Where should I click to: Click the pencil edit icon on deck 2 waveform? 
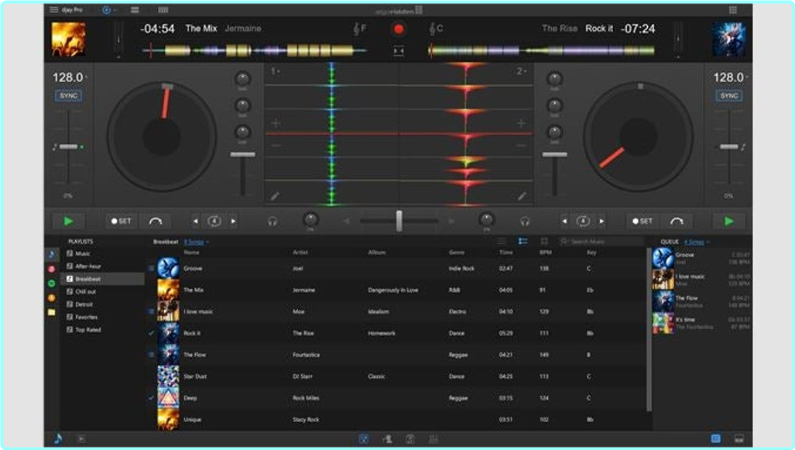tap(522, 196)
